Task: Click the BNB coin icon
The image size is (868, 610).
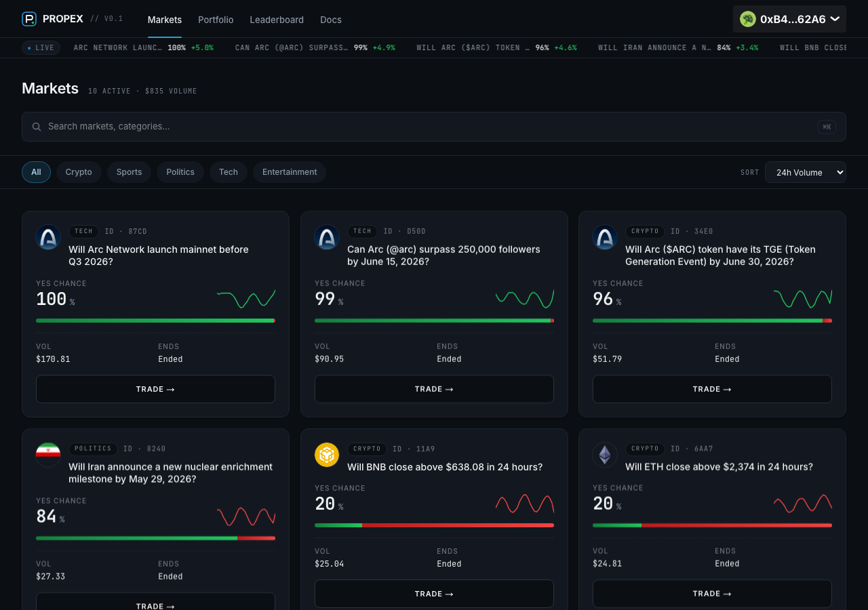Action: (x=327, y=455)
